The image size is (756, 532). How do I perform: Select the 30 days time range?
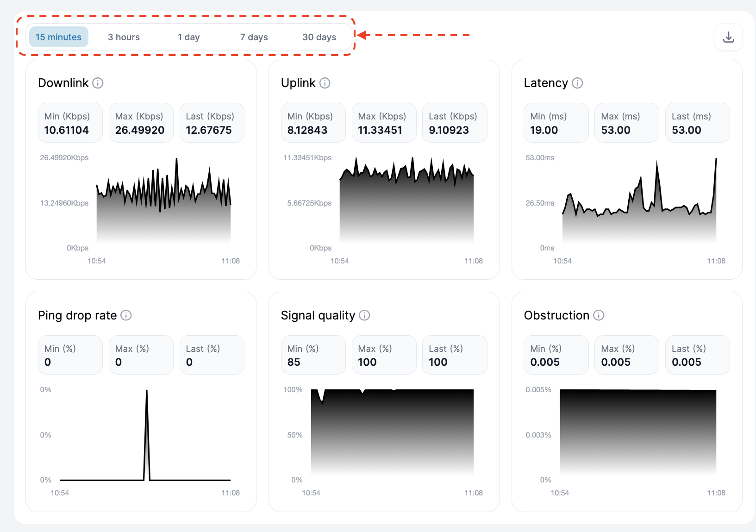pos(319,37)
